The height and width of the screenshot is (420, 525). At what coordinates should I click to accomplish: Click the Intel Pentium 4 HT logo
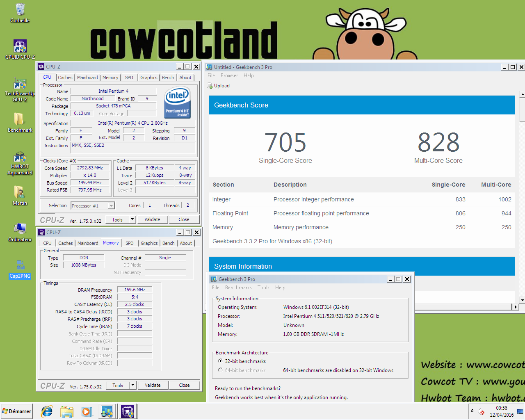177,103
